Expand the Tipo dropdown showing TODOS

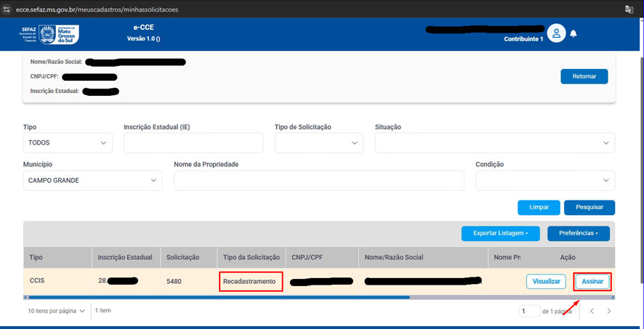click(68, 143)
